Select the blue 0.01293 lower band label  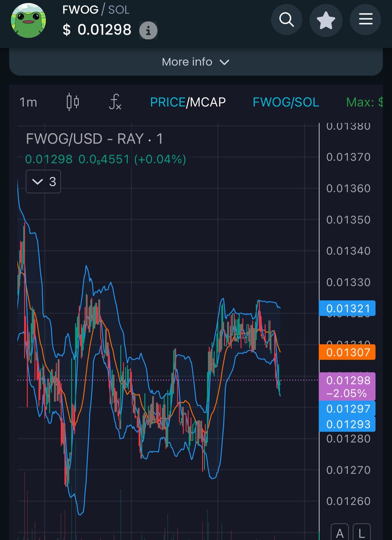pos(347,424)
